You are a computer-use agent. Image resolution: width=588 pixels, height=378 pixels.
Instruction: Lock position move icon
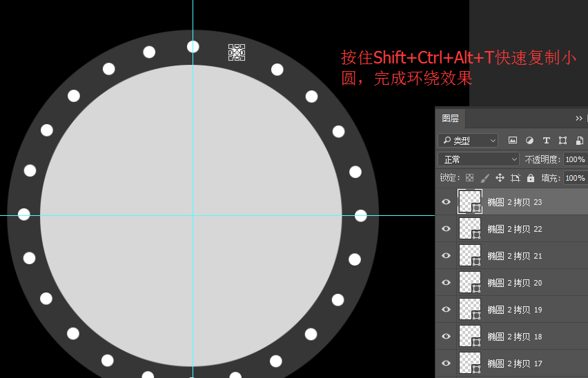coord(500,177)
